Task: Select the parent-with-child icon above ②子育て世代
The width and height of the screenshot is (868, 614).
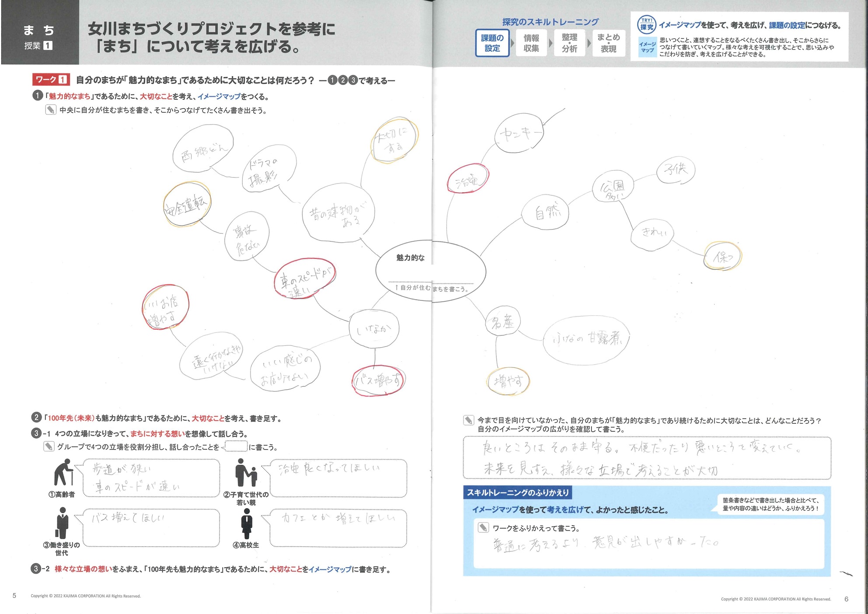Action: coord(246,473)
